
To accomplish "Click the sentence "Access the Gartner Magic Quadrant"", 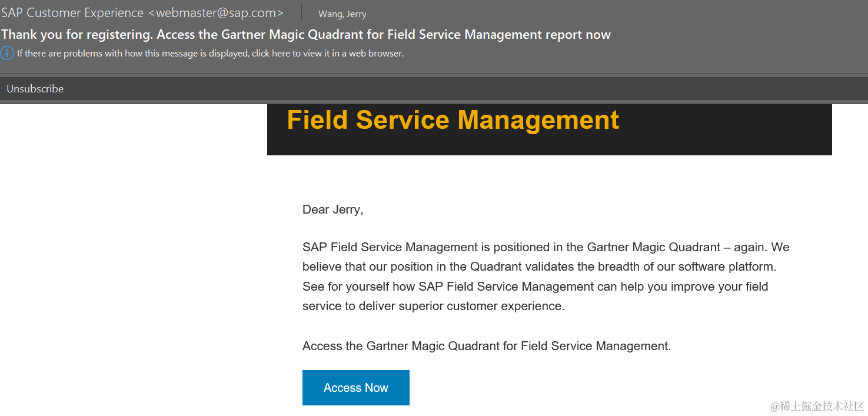I will click(486, 346).
